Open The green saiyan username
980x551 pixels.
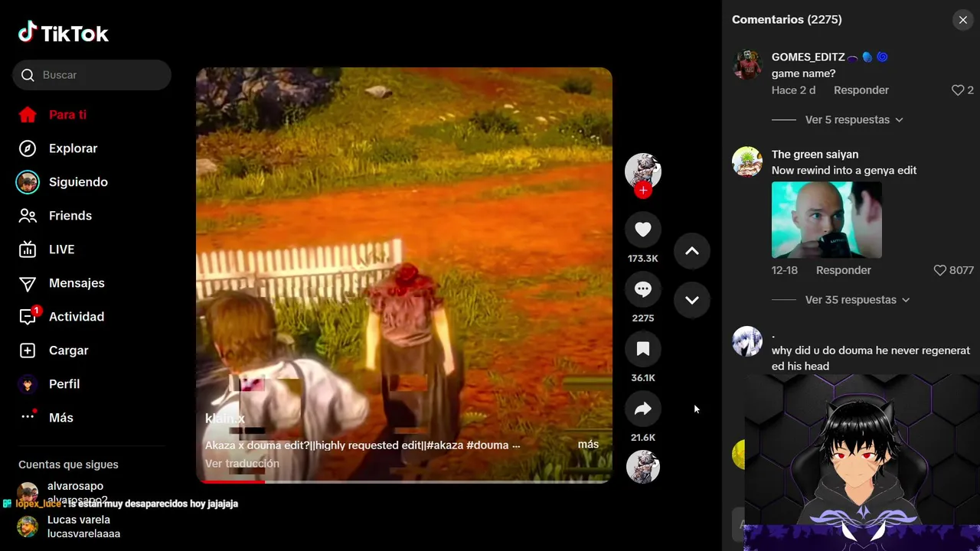click(815, 155)
